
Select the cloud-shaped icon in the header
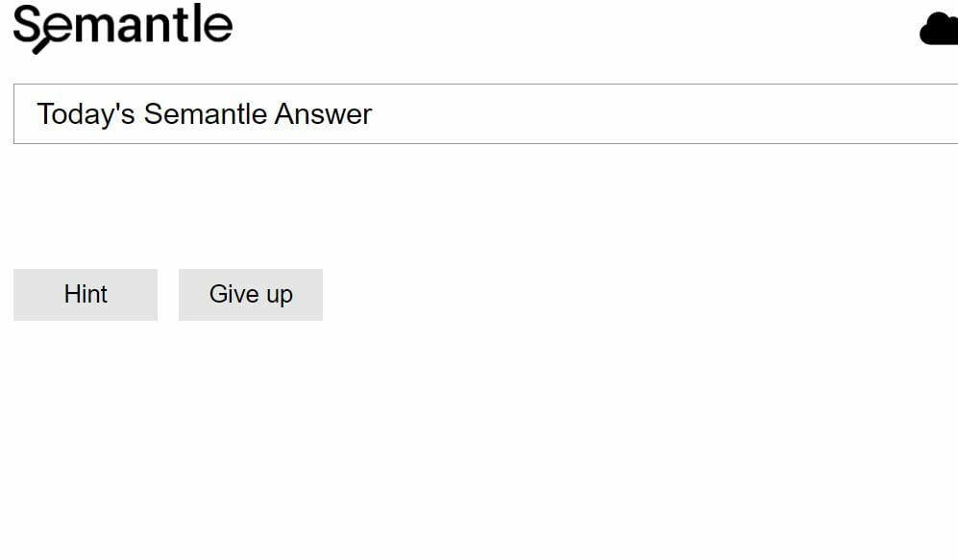[939, 29]
